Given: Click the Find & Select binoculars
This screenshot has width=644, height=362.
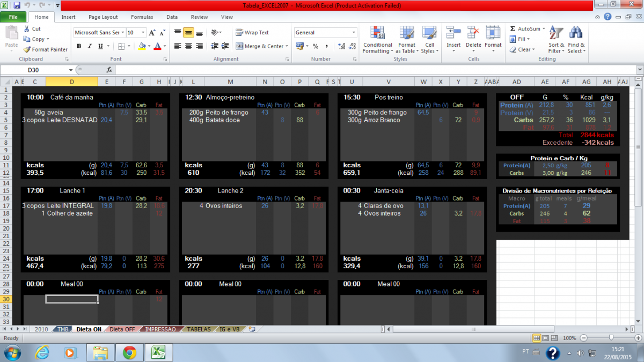Looking at the screenshot, I should [576, 40].
